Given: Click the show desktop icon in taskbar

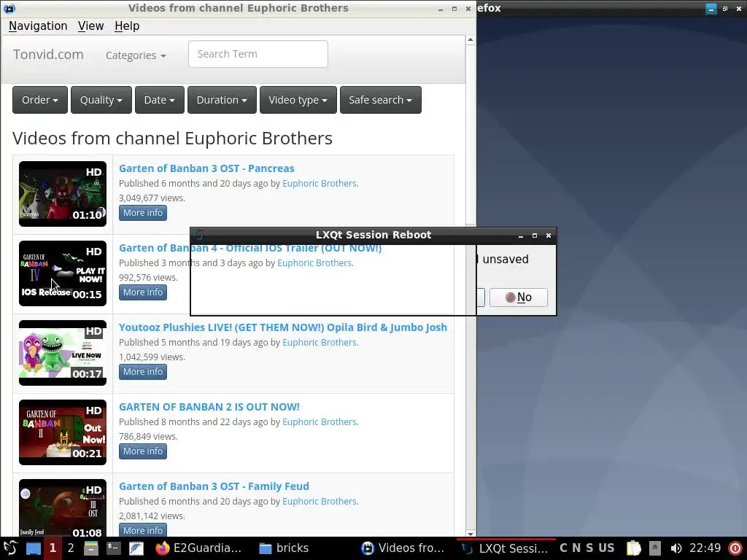Looking at the screenshot, I should click(x=33, y=548).
